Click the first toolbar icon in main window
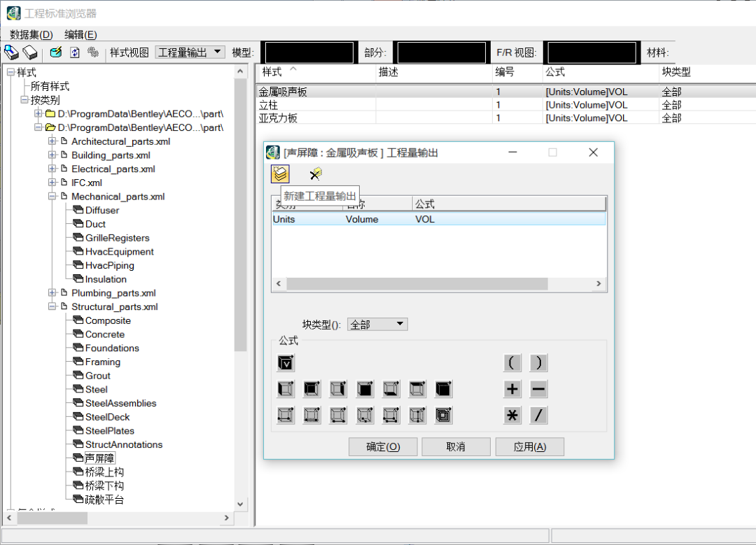The width and height of the screenshot is (756, 545). coord(11,52)
